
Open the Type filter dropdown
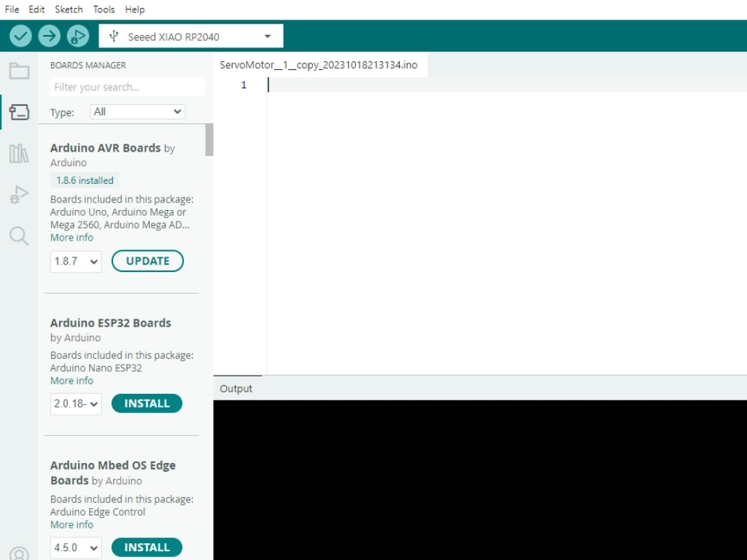(137, 112)
